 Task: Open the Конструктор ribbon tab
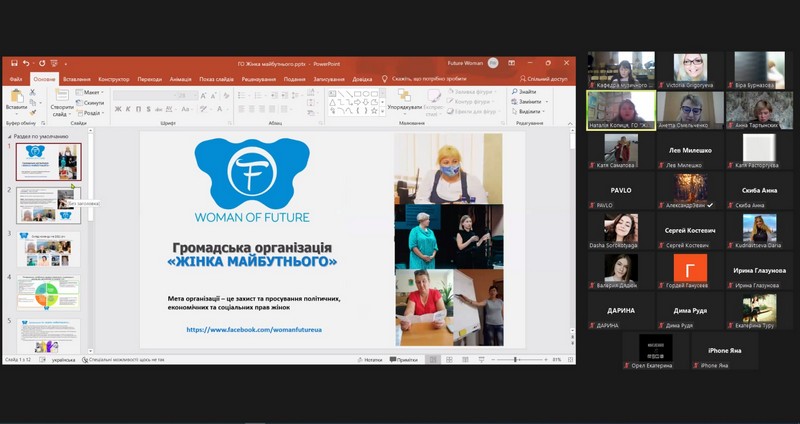coord(114,79)
